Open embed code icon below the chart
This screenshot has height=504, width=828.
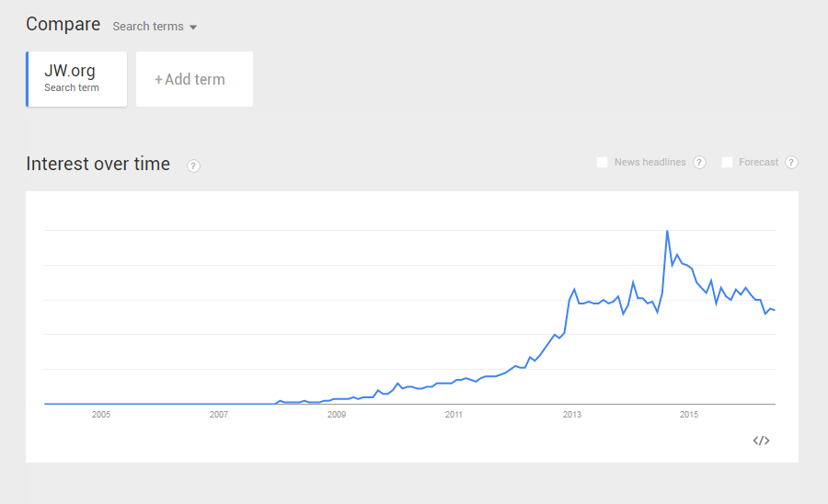pyautogui.click(x=761, y=441)
